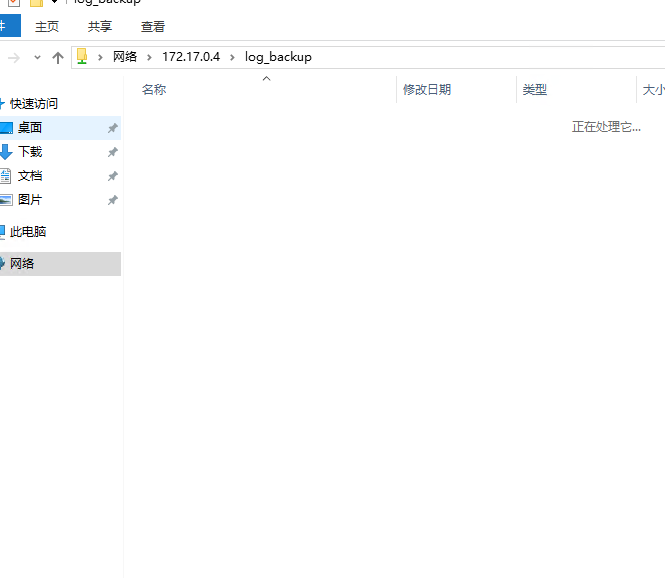This screenshot has height=578, width=665.
Task: Click pin icon beside 下载
Action: coord(112,152)
